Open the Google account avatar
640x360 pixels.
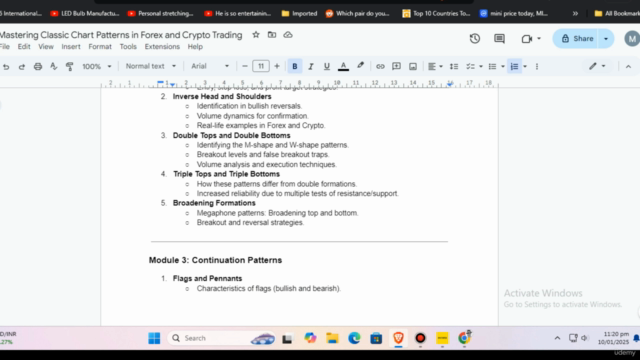(632, 39)
